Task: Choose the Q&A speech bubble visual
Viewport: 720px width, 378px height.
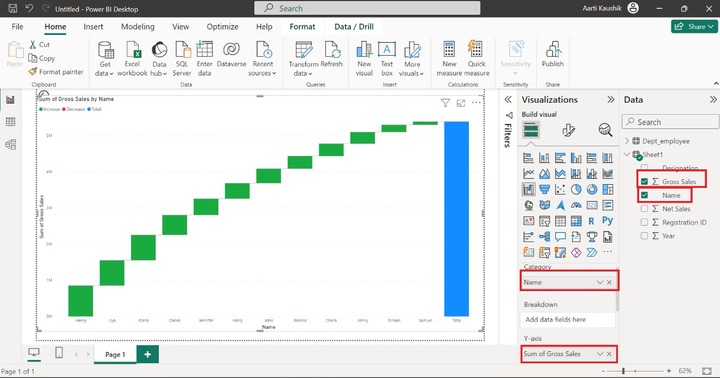Action: (560, 237)
